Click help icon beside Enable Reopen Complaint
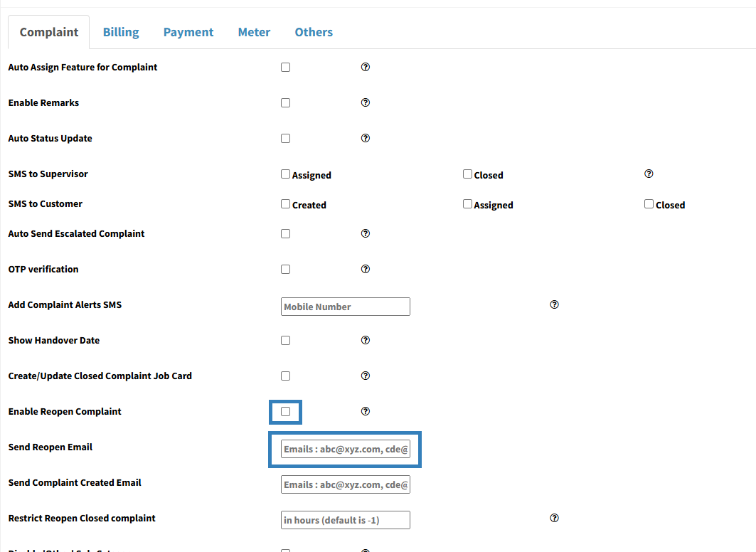This screenshot has height=552, width=756. tap(366, 411)
